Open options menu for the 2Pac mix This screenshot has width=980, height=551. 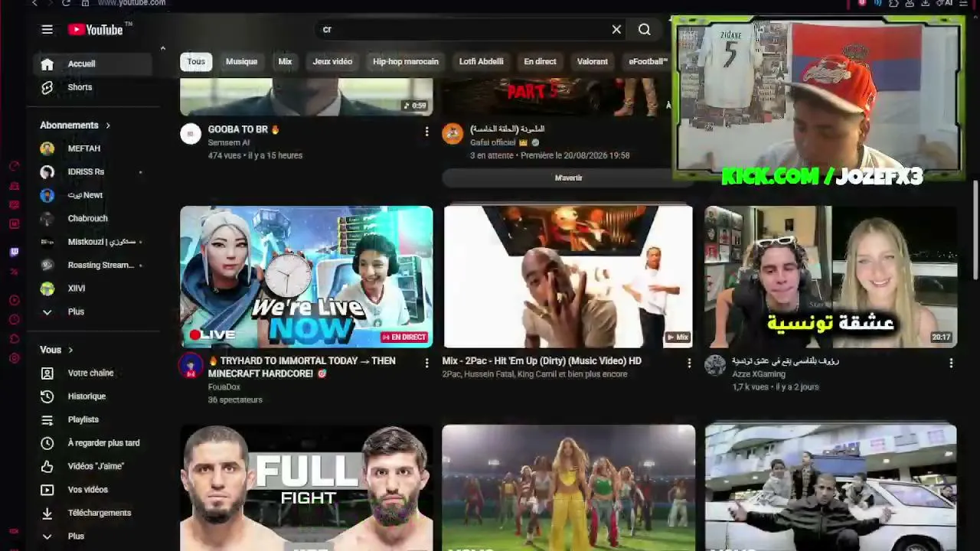point(689,364)
